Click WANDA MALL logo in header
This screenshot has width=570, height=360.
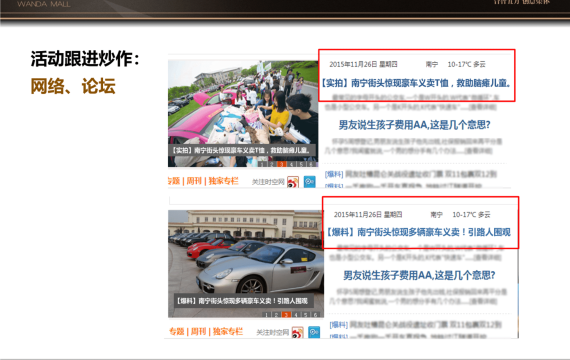(44, 4)
